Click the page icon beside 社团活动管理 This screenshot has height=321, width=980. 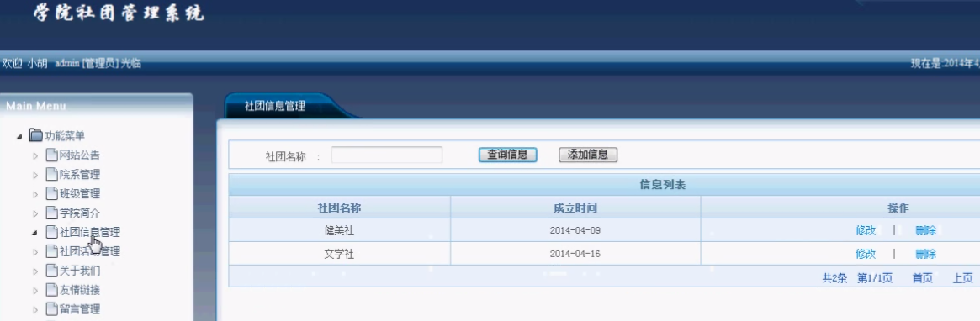pos(52,252)
